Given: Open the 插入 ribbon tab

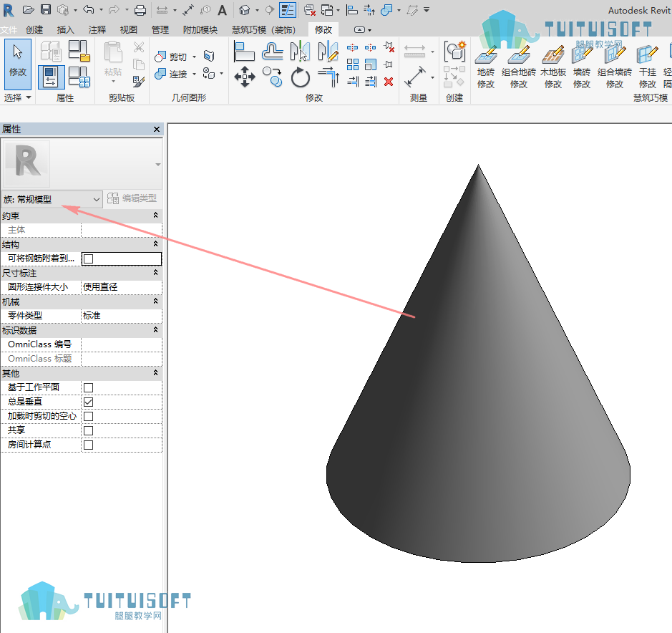Looking at the screenshot, I should pos(66,29).
